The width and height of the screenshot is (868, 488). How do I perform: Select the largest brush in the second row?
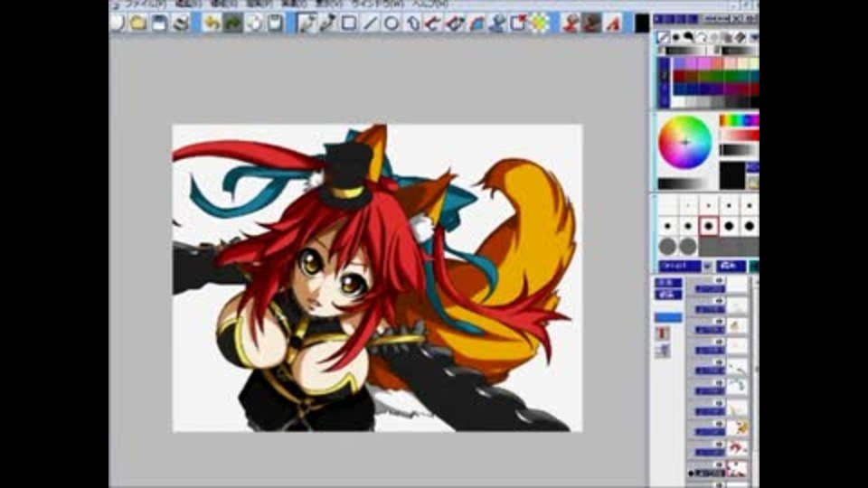pos(749,226)
